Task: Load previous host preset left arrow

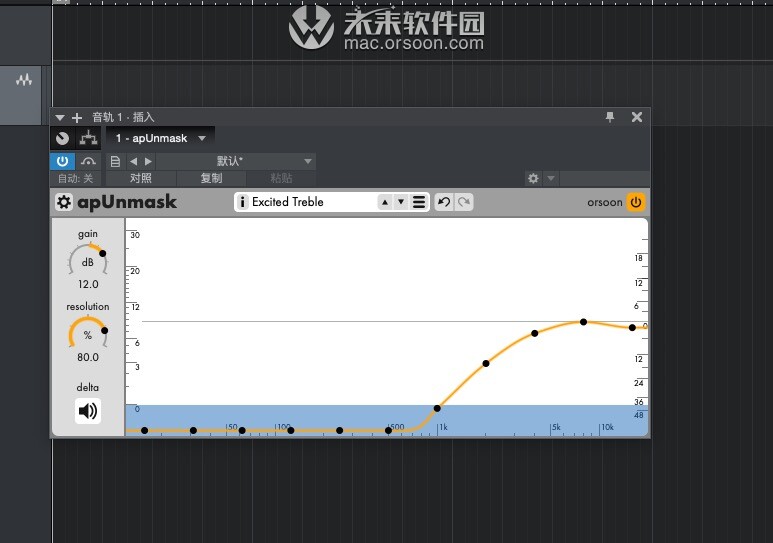Action: click(x=134, y=161)
